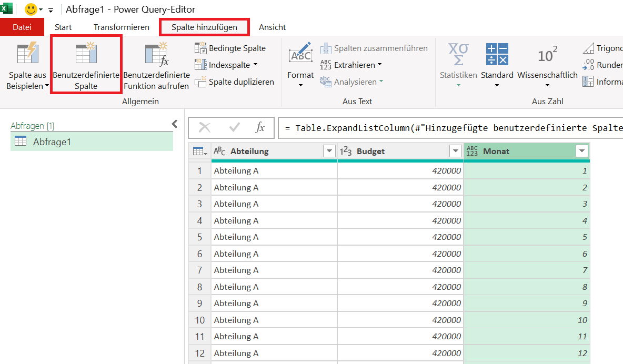Click Spalte duplizieren
The image size is (623, 364).
coord(234,82)
